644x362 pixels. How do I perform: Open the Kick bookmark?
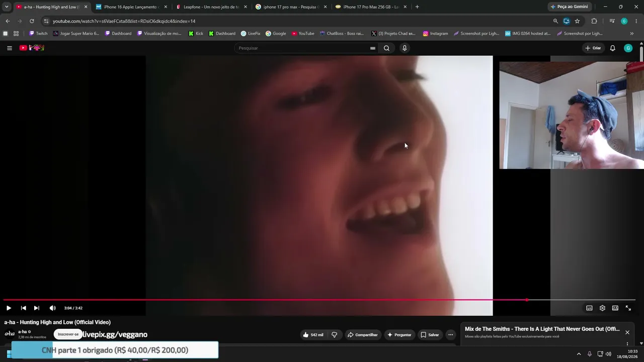196,34
